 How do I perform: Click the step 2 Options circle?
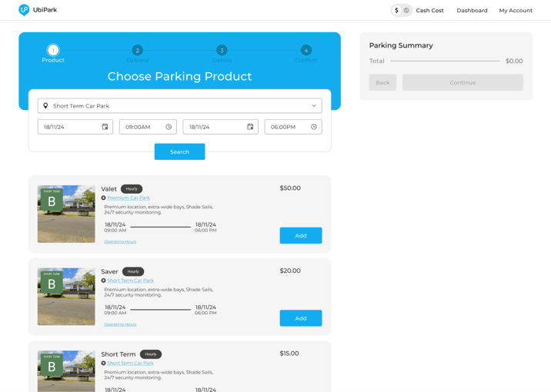(137, 50)
